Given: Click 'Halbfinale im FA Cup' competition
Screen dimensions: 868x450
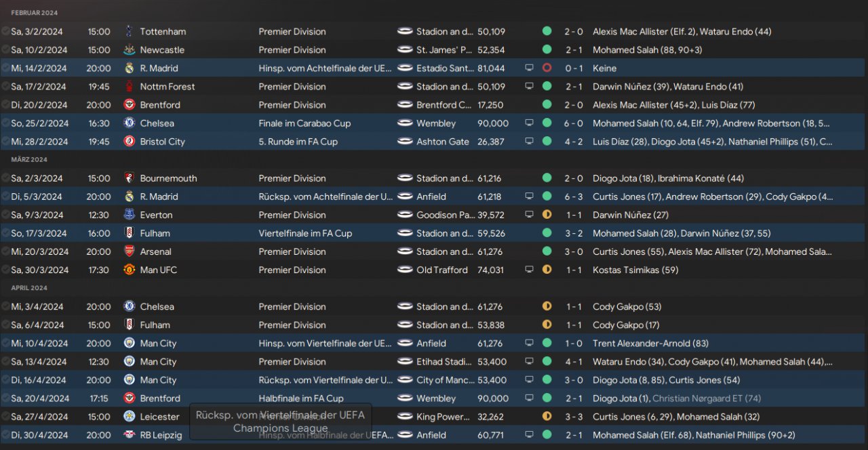Looking at the screenshot, I should 301,398.
